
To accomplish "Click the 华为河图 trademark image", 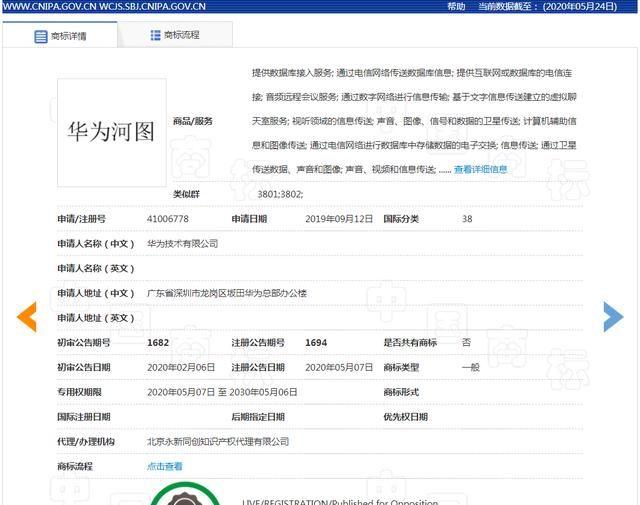I will coord(112,132).
